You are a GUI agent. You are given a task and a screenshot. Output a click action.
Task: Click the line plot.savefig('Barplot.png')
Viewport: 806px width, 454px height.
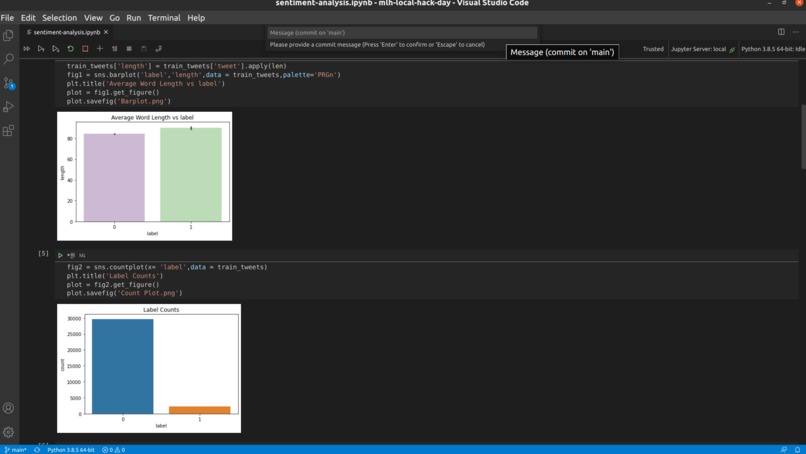point(119,101)
